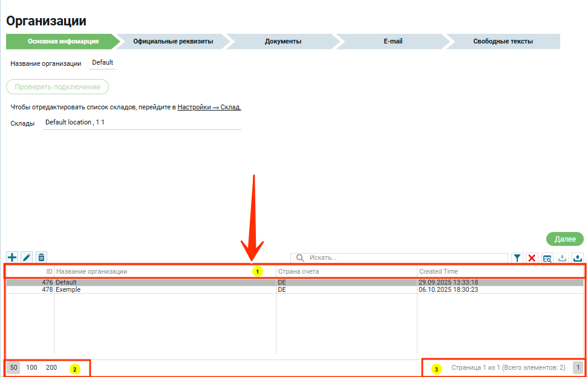Viewport: 588px width, 377px height.
Task: Open the Документы tab
Action: (283, 42)
